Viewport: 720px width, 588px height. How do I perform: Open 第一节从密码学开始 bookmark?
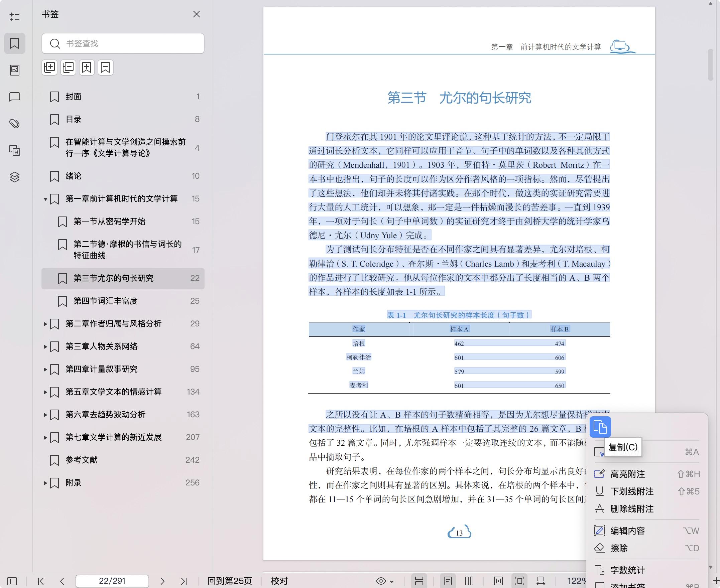[x=123, y=222]
